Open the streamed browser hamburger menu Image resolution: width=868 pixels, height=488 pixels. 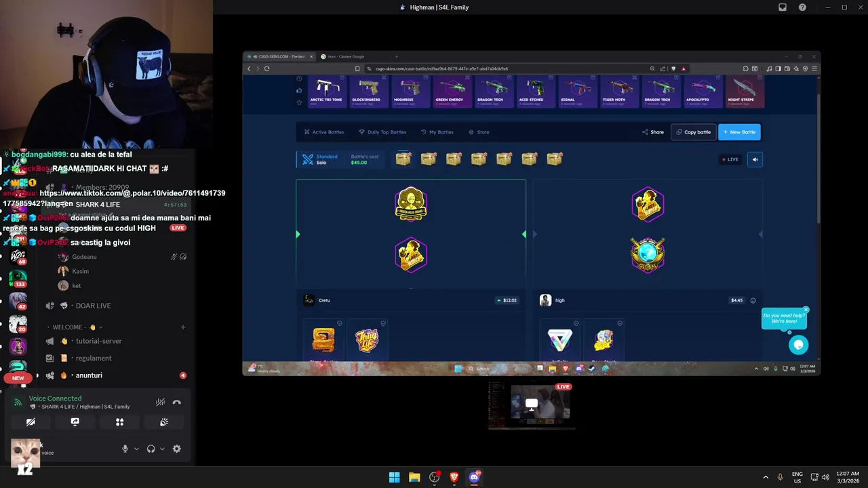pos(814,68)
